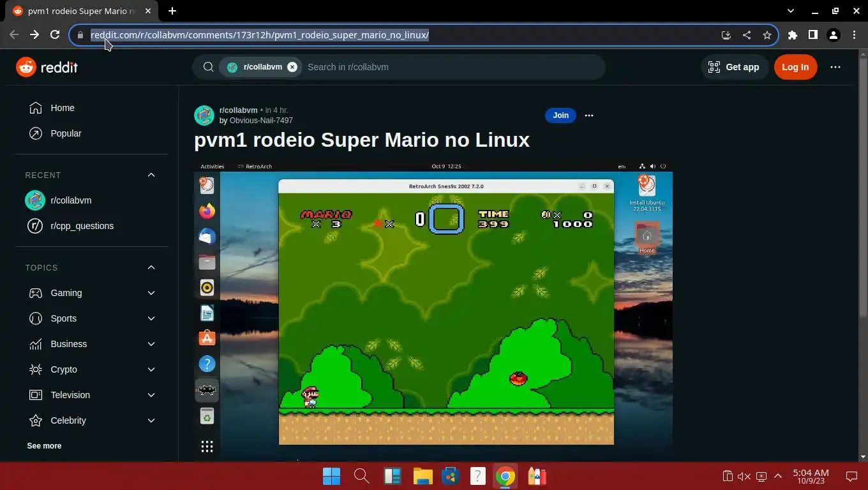Click the Reddit logo icon
Image resolution: width=868 pixels, height=490 pixels.
26,67
